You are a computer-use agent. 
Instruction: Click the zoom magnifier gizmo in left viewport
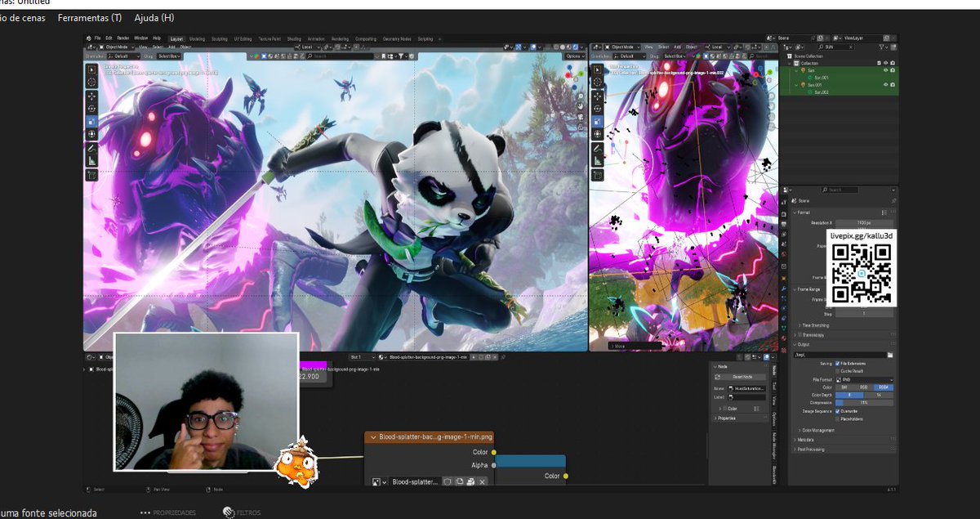coord(581,96)
